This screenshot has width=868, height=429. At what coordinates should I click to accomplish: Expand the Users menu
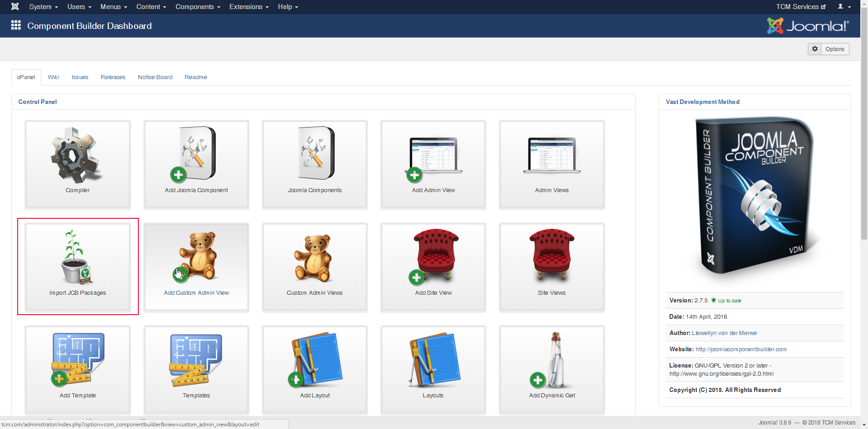click(80, 7)
